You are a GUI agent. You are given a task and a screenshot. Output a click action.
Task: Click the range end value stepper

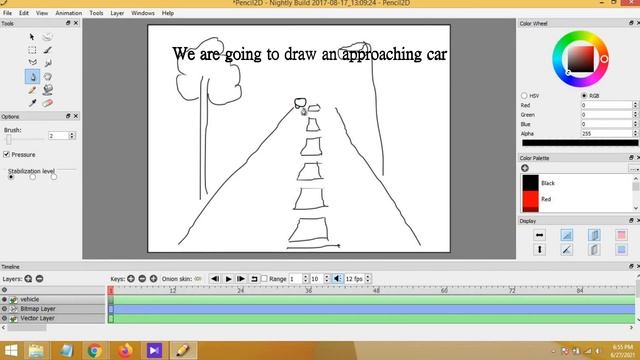327,279
